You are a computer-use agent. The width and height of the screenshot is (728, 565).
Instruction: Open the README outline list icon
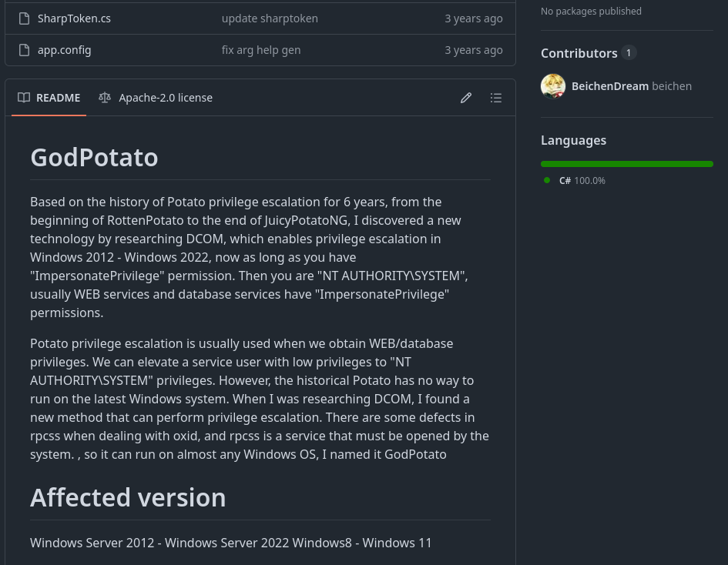496,98
